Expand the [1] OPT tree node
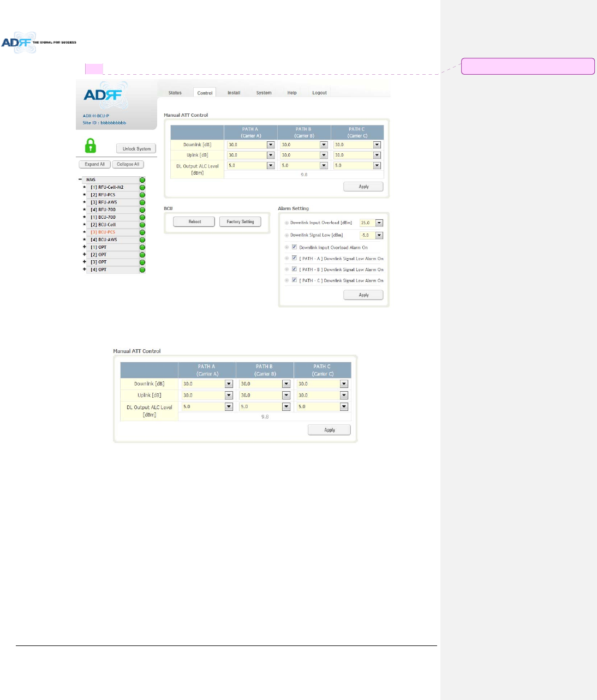Image resolution: width=597 pixels, height=700 pixels. [84, 247]
